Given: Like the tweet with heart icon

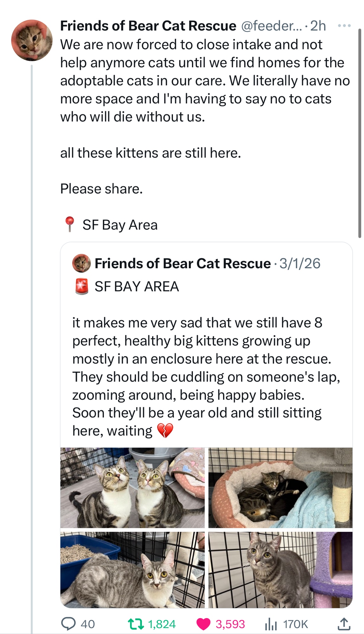Looking at the screenshot, I should click(x=203, y=624).
